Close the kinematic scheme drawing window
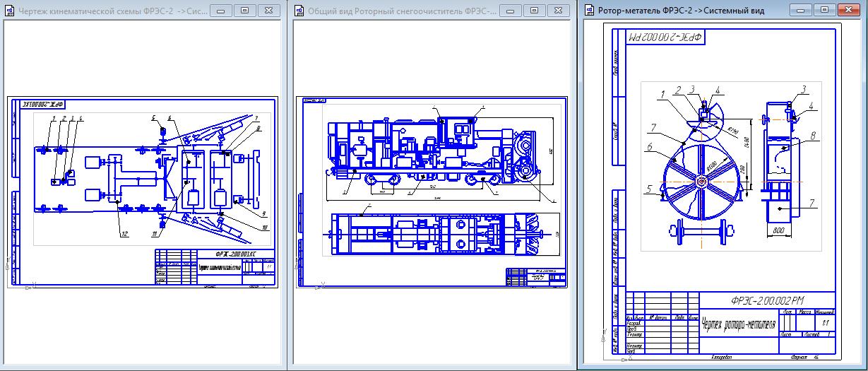 [x=268, y=11]
